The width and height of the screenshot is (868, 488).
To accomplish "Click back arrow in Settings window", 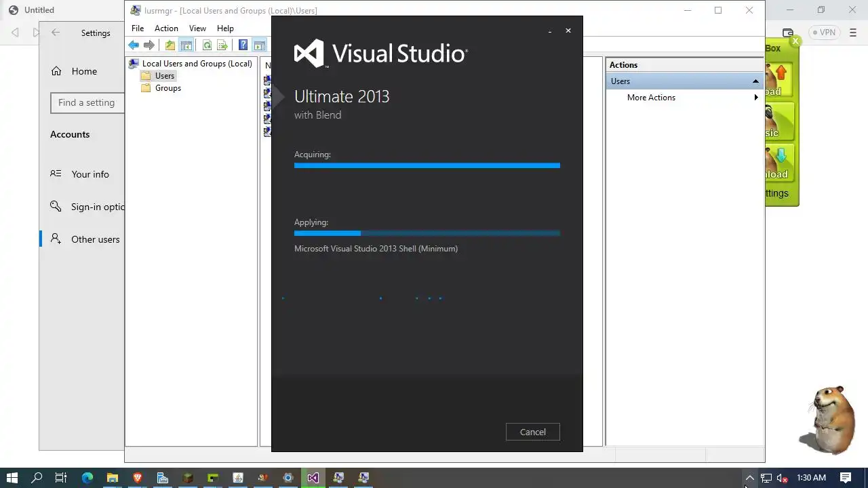I will pyautogui.click(x=56, y=33).
